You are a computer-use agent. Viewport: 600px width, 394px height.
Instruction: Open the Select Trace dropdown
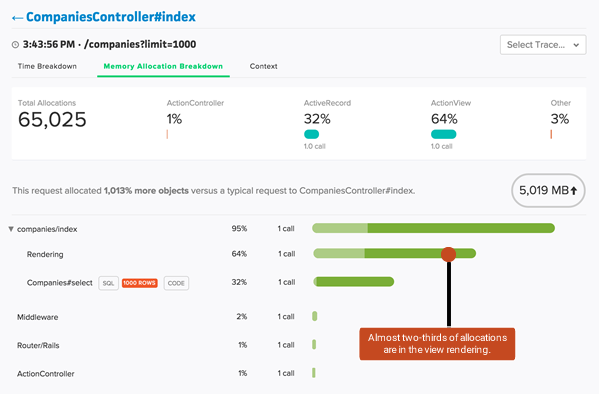[543, 45]
